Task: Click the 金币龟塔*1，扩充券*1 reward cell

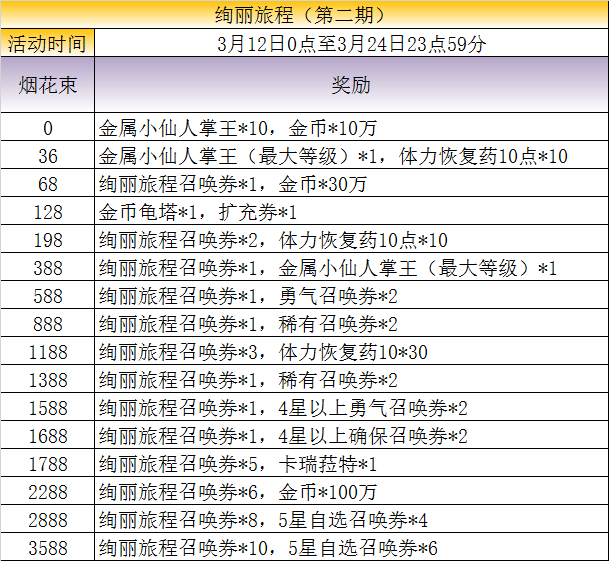Action: pyautogui.click(x=350, y=212)
